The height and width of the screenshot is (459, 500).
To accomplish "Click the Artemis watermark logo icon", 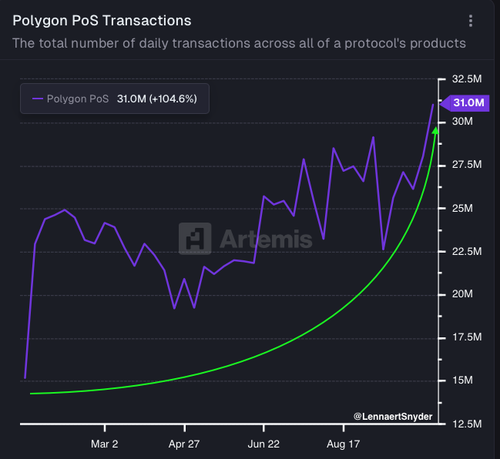I will pos(195,239).
